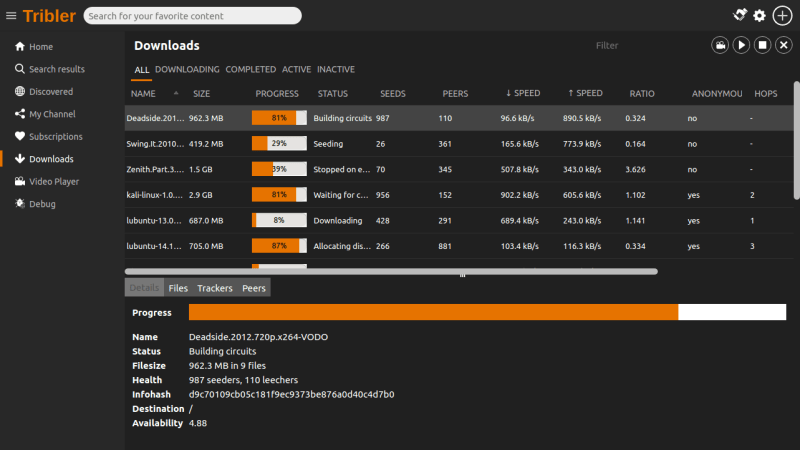Switch to the COMPLETED tab
Screen dimensions: 800x450
[251, 69]
